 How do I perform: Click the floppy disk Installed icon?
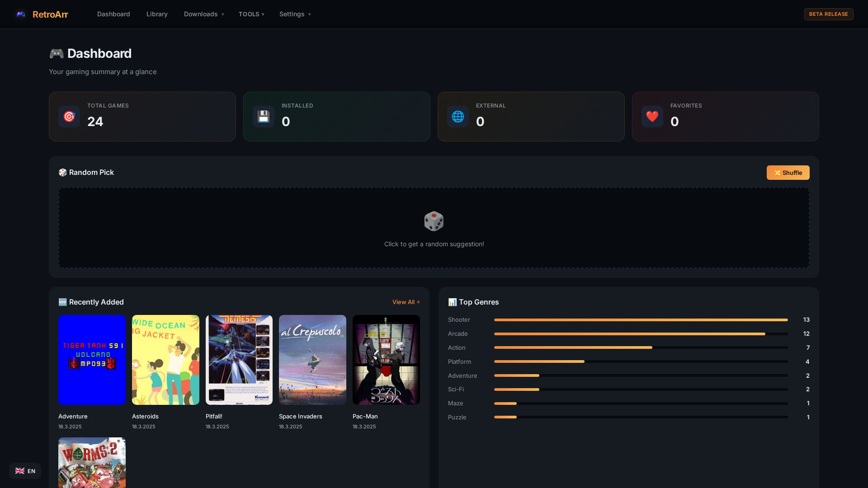(x=263, y=117)
